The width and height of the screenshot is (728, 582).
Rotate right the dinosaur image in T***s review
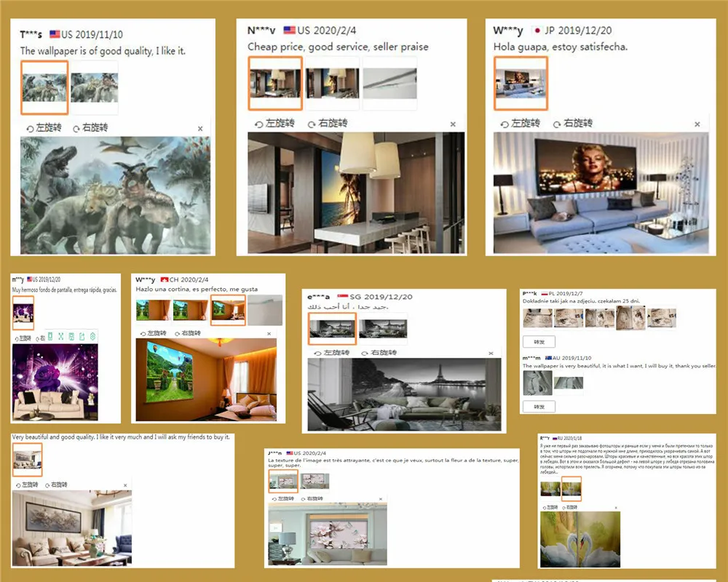pyautogui.click(x=90, y=127)
